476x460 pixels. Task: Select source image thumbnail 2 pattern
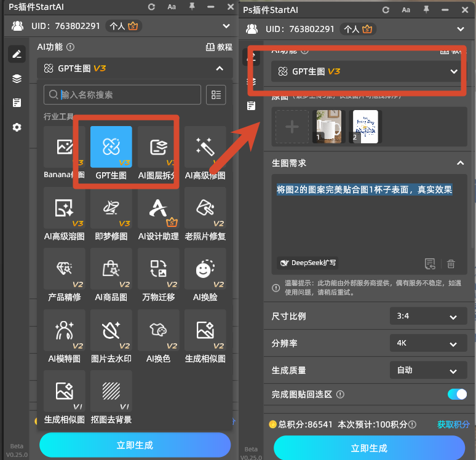(x=365, y=127)
